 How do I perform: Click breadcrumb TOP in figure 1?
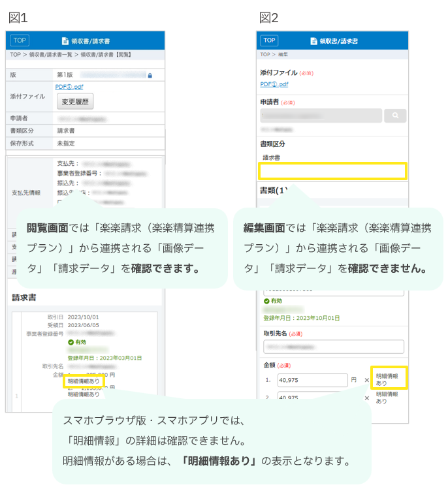point(15,55)
